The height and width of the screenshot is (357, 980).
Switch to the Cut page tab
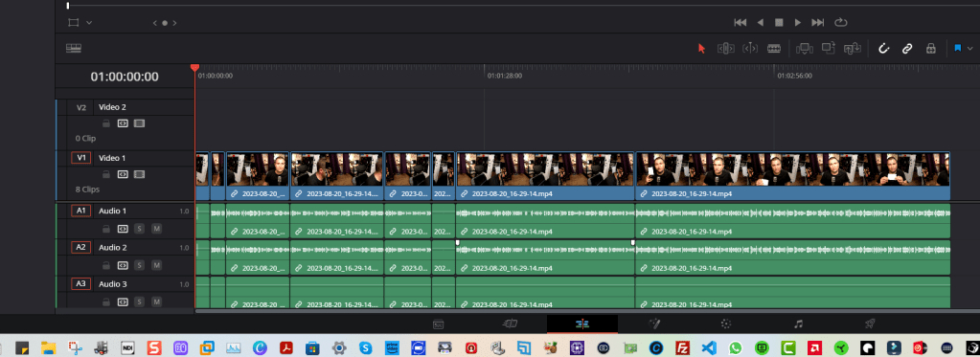pyautogui.click(x=511, y=324)
